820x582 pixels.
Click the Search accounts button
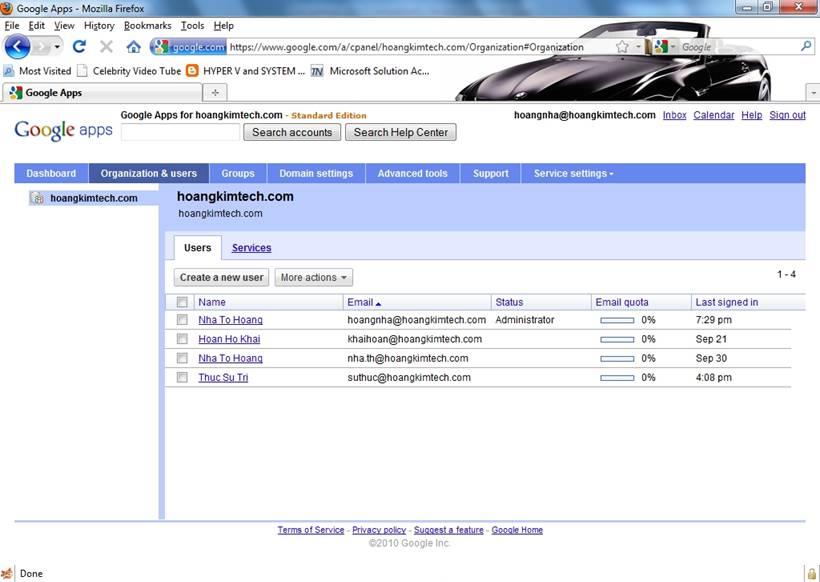tap(292, 132)
